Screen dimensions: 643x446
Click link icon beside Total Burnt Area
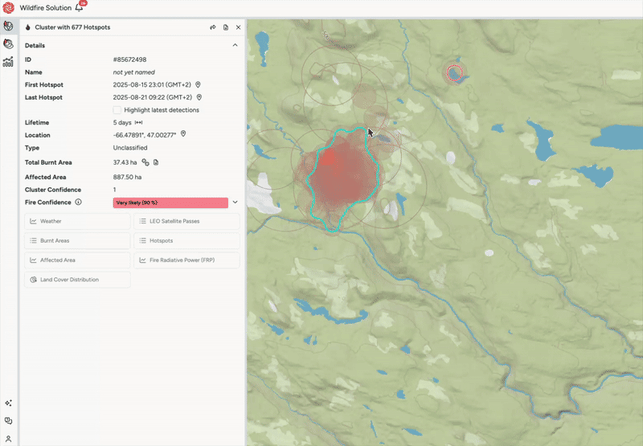(x=145, y=162)
